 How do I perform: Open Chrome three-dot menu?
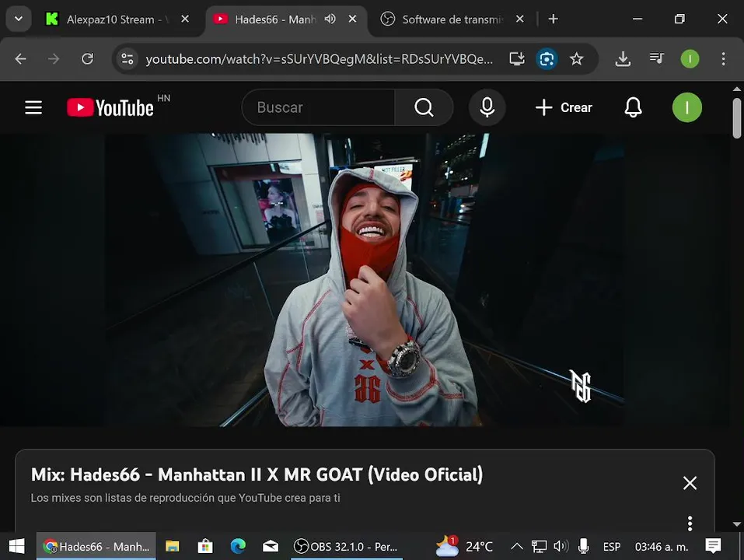(x=723, y=59)
